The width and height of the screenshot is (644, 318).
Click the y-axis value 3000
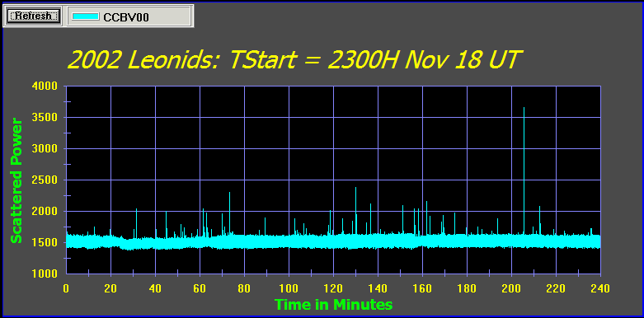tap(45, 149)
